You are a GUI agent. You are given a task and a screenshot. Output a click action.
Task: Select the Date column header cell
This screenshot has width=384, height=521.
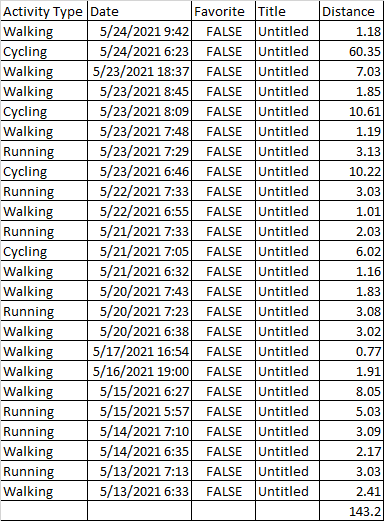[139, 11]
